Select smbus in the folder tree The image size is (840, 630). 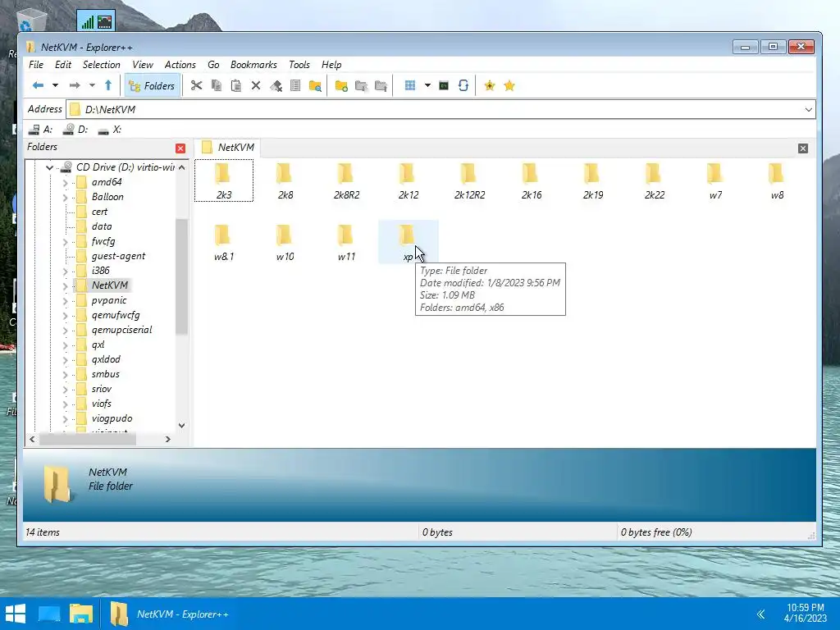click(x=106, y=374)
